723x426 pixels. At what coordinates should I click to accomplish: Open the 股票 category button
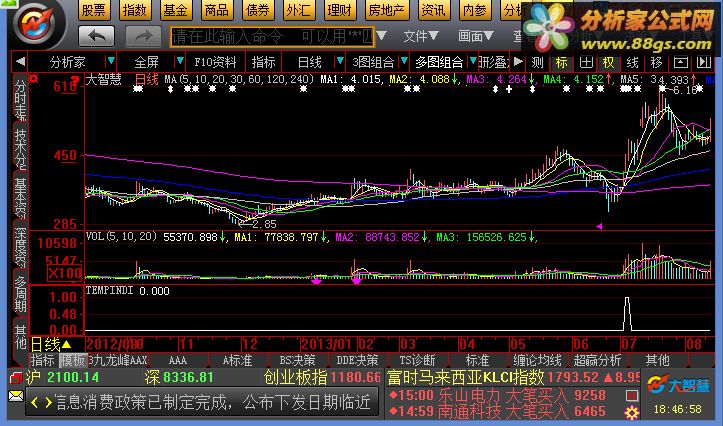click(94, 10)
